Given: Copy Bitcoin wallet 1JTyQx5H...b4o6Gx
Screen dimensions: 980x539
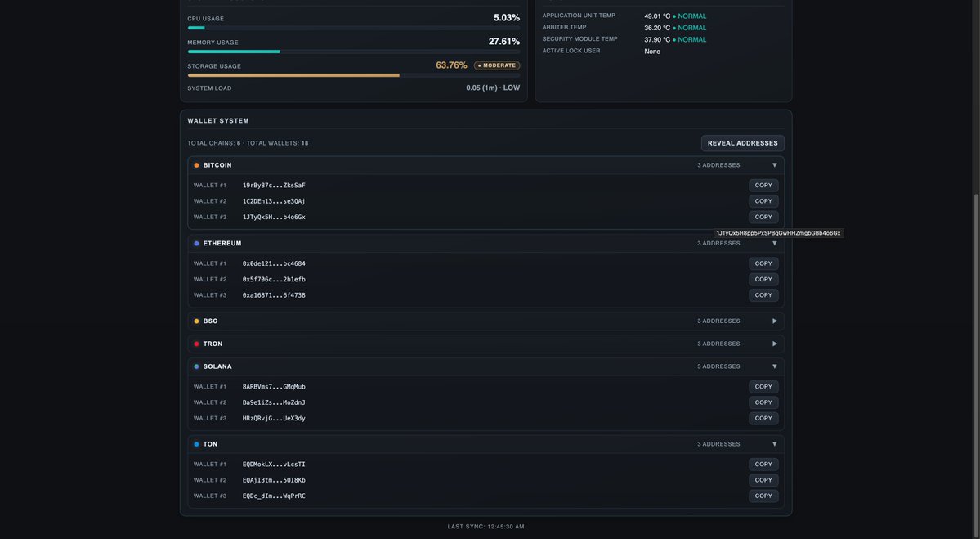Looking at the screenshot, I should click(763, 217).
